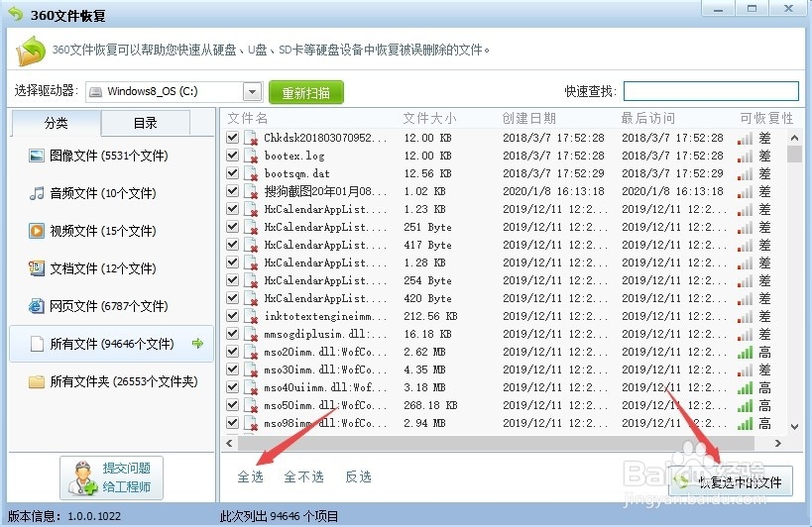Click the scroll up arrow of file list
The height and width of the screenshot is (527, 812).
pyautogui.click(x=794, y=138)
